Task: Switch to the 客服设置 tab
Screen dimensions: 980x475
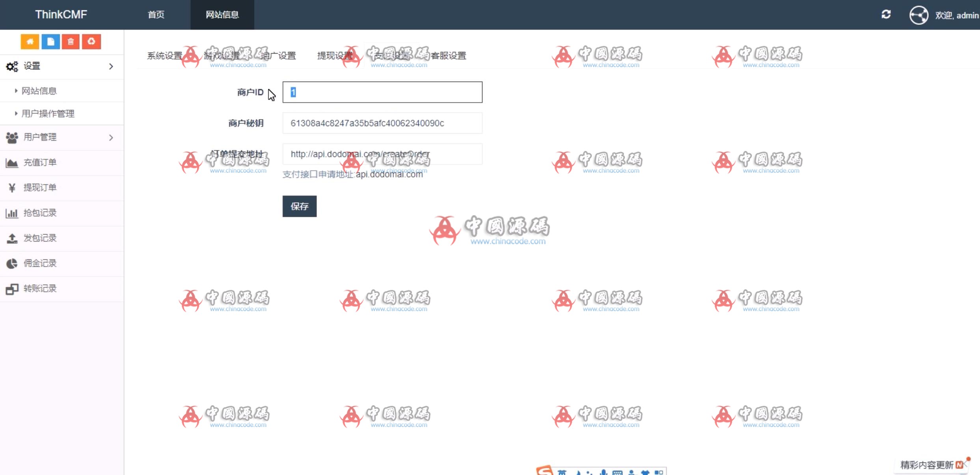Action: [x=448, y=56]
